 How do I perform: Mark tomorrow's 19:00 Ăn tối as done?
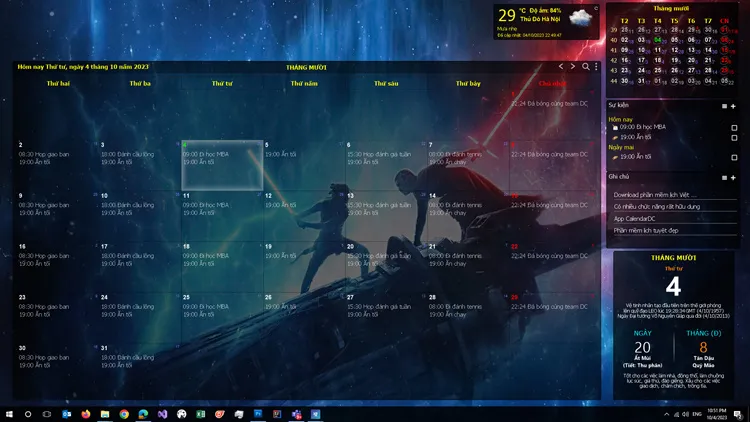coord(734,157)
